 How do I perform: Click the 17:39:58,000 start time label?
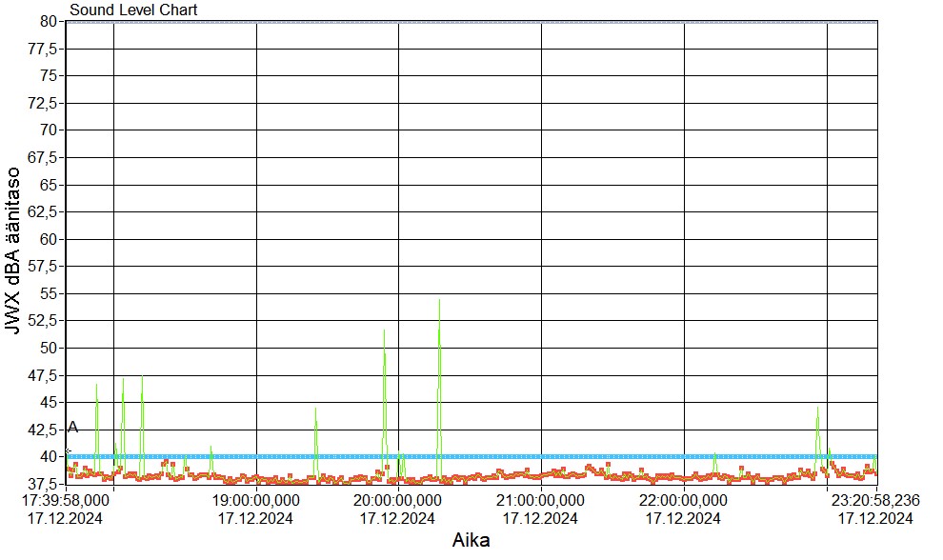click(x=64, y=500)
